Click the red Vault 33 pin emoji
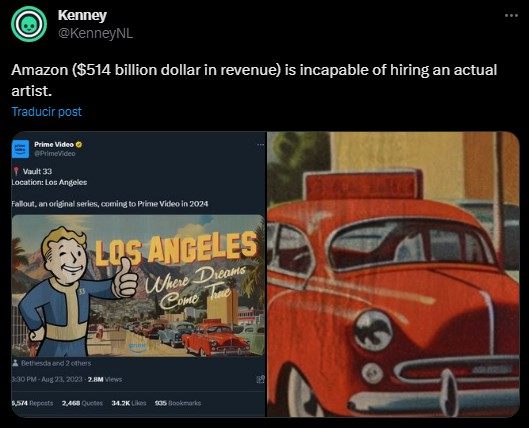 16,171
